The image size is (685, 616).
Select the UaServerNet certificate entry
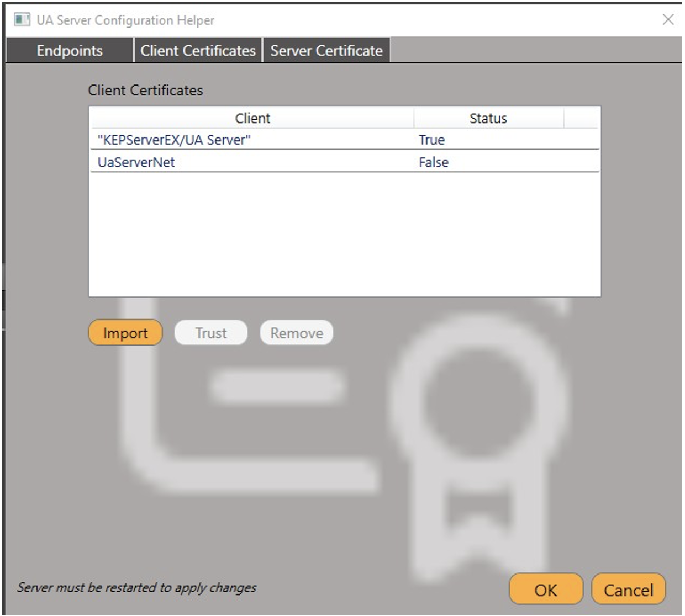pyautogui.click(x=136, y=162)
